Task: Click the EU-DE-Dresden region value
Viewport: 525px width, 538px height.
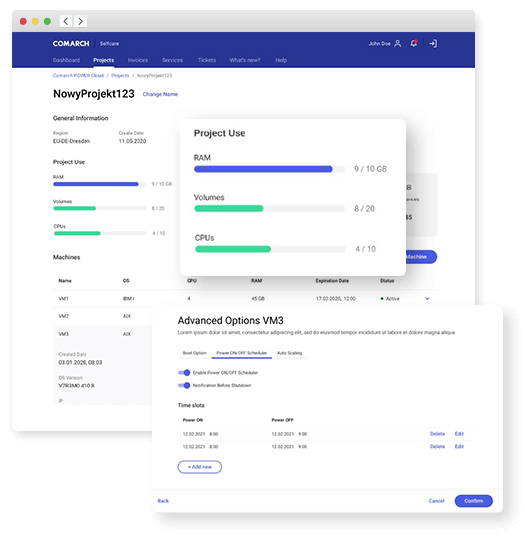Action: click(x=71, y=141)
